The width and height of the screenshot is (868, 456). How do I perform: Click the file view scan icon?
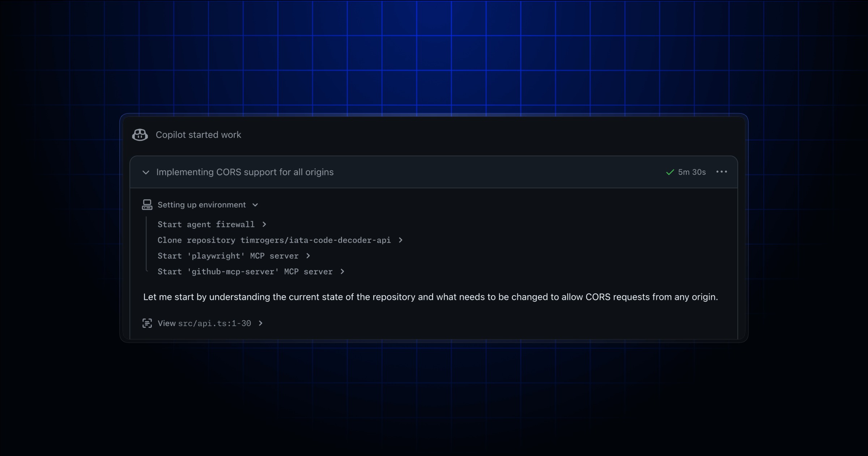(x=147, y=323)
